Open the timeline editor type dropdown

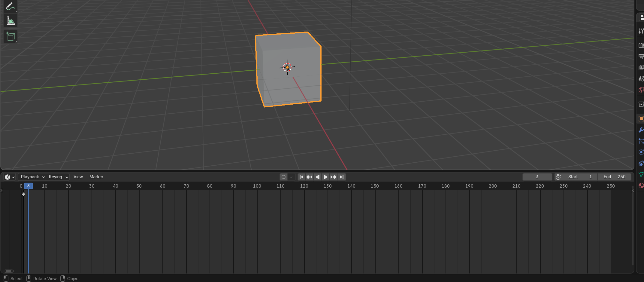pyautogui.click(x=10, y=177)
